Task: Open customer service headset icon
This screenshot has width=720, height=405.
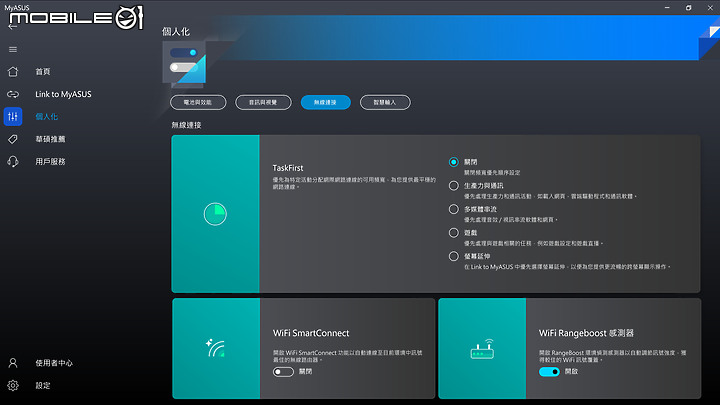Action: tap(13, 162)
